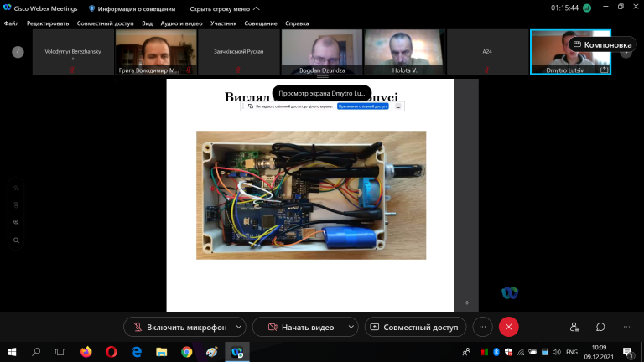This screenshot has height=362, width=644.
Task: Start video with Начать видео
Action: (302, 327)
